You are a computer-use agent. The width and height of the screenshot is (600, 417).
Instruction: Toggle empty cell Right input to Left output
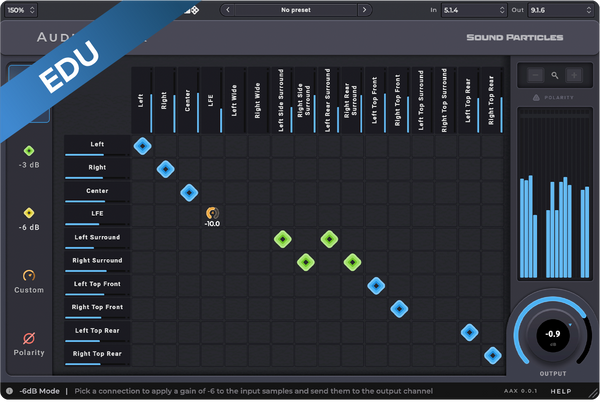pos(143,169)
